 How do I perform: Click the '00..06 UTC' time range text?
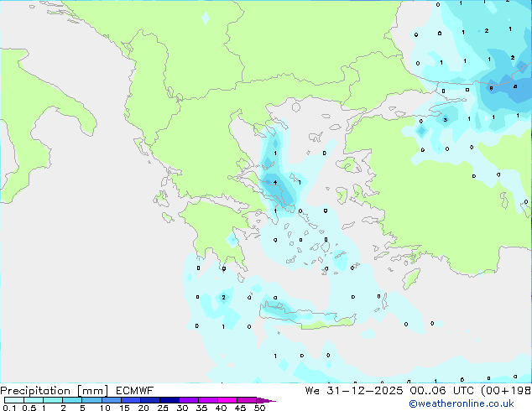click(x=441, y=391)
